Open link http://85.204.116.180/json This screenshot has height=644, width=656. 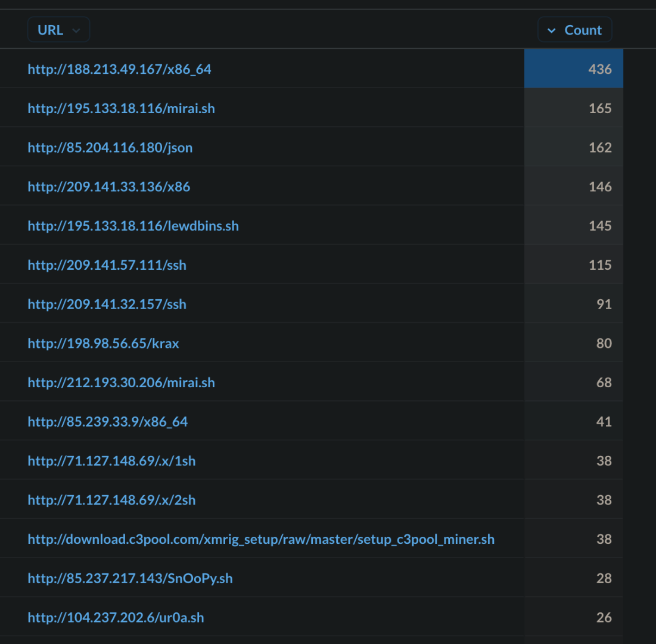pyautogui.click(x=110, y=148)
